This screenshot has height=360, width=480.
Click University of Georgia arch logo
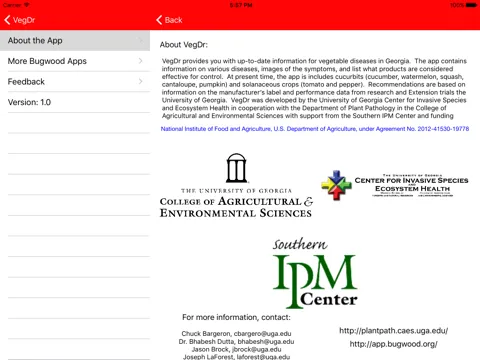(x=237, y=168)
